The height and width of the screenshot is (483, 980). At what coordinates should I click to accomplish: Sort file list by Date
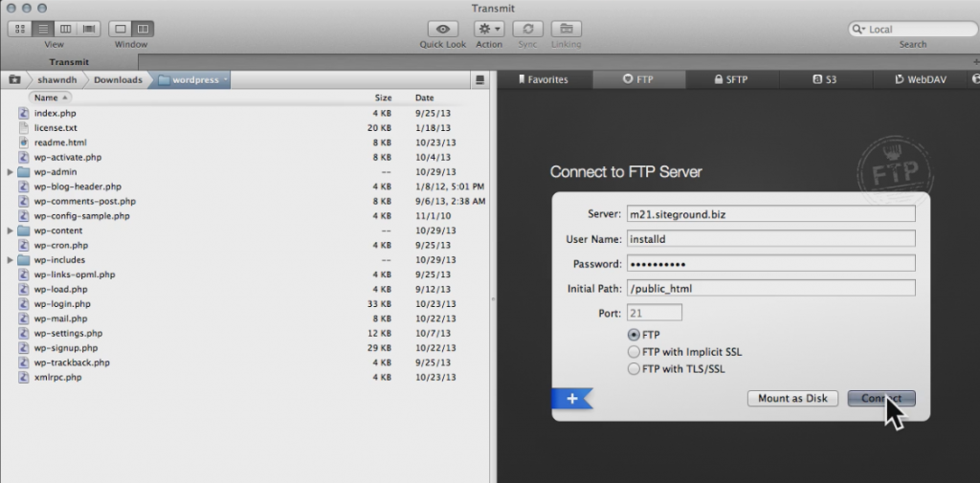(x=424, y=98)
